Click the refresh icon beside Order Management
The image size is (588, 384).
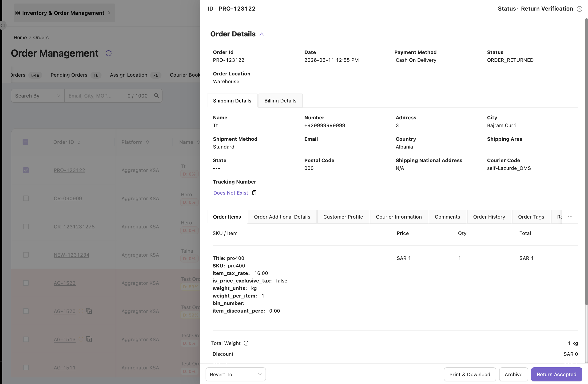pyautogui.click(x=108, y=53)
